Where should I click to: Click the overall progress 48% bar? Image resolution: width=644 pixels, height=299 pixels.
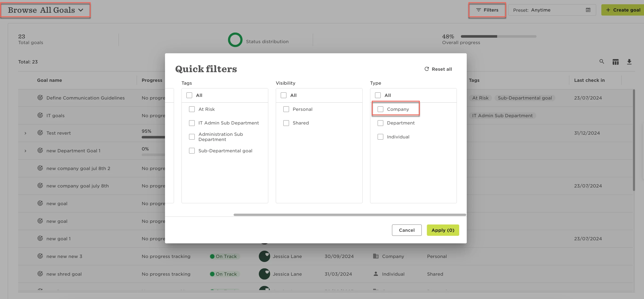point(498,36)
